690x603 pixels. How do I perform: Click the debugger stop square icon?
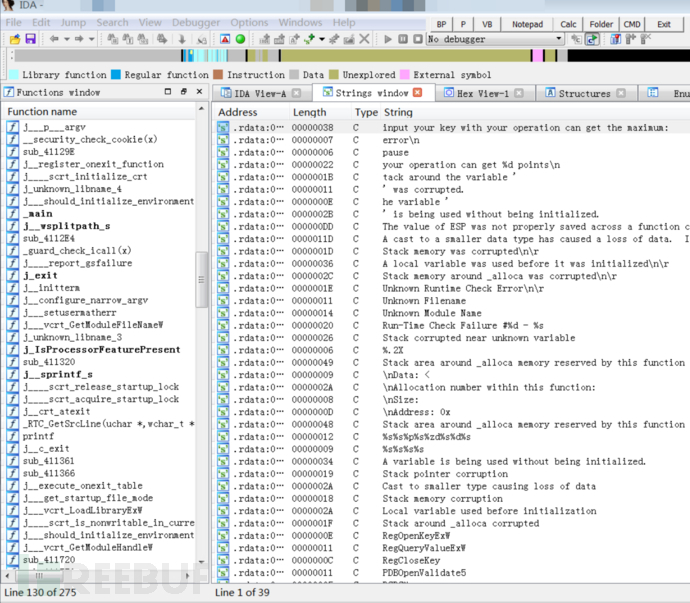click(417, 39)
